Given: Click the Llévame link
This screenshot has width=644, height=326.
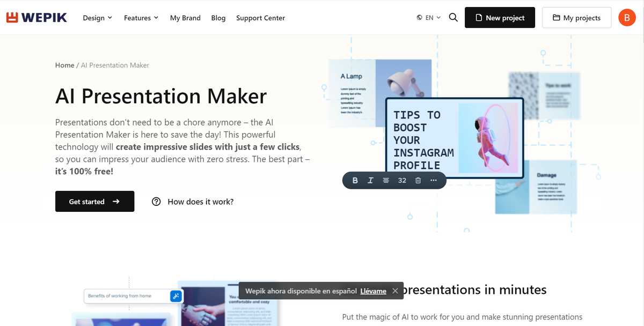Looking at the screenshot, I should point(373,291).
